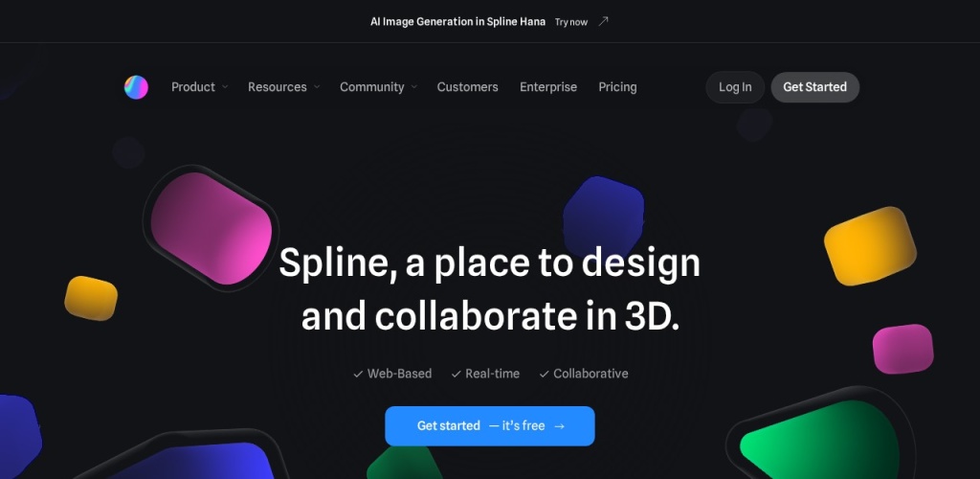980x479 pixels.
Task: Click the arrow inside the blue Get started button
Action: [x=560, y=426]
